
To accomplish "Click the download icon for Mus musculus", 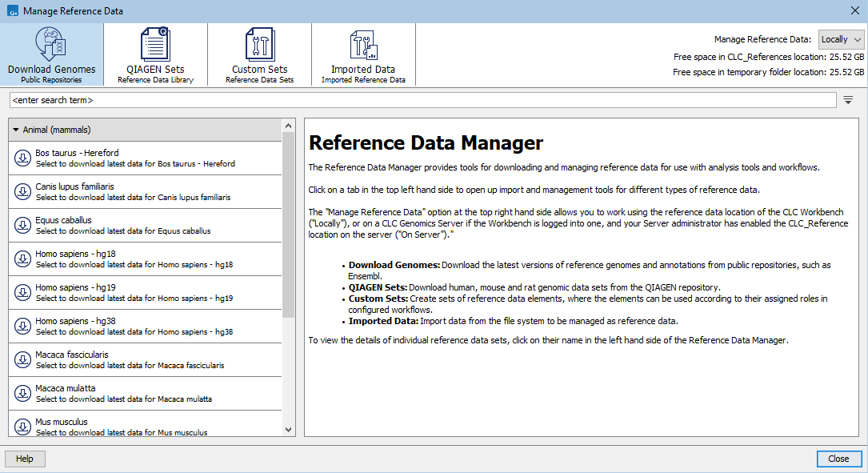I will 22,426.
